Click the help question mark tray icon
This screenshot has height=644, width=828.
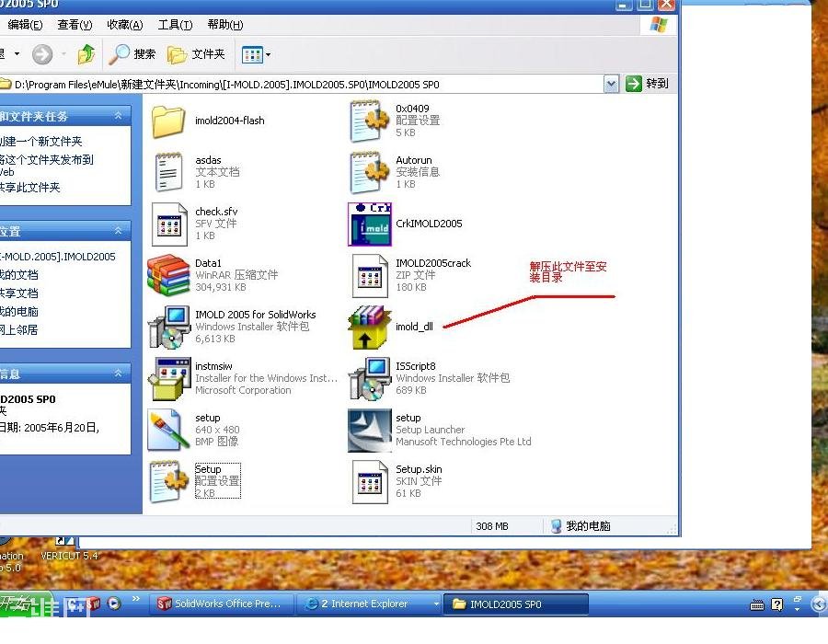pyautogui.click(x=777, y=605)
